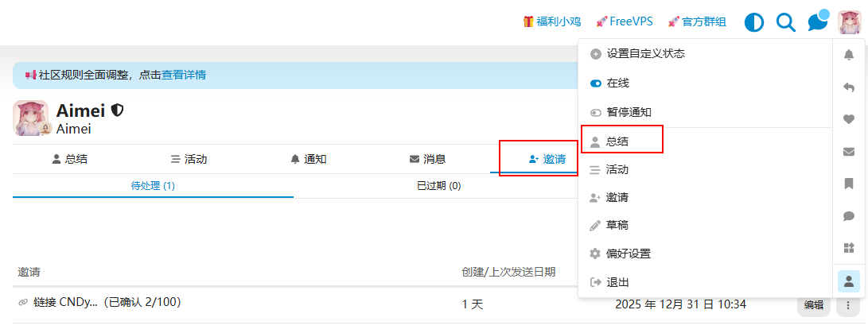Show bookmarks using the bookmark icon

(849, 184)
